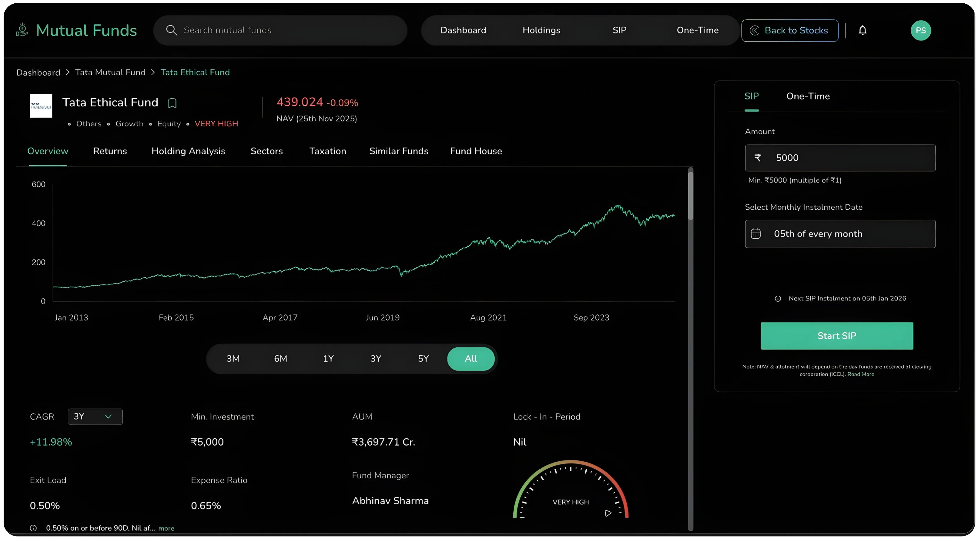Click the calendar icon in the instalment date field
The height and width of the screenshot is (541, 980).
coord(755,234)
